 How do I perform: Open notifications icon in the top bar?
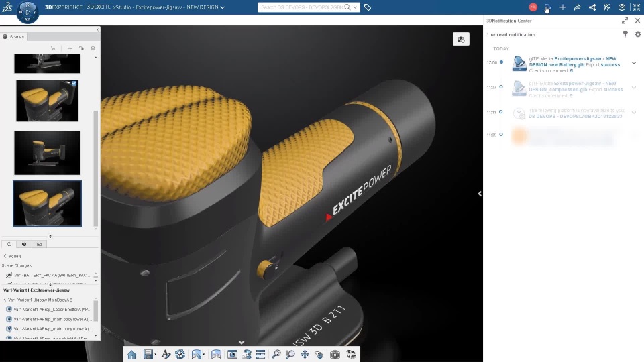point(547,7)
